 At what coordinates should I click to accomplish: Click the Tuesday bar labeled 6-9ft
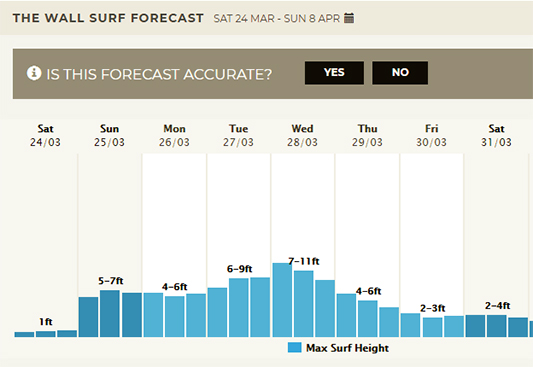pyautogui.click(x=238, y=308)
